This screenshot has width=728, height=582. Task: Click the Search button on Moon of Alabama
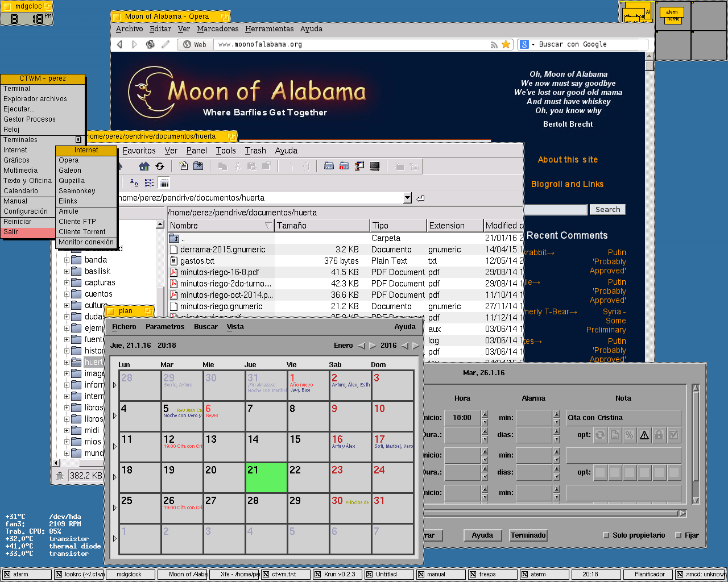607,210
